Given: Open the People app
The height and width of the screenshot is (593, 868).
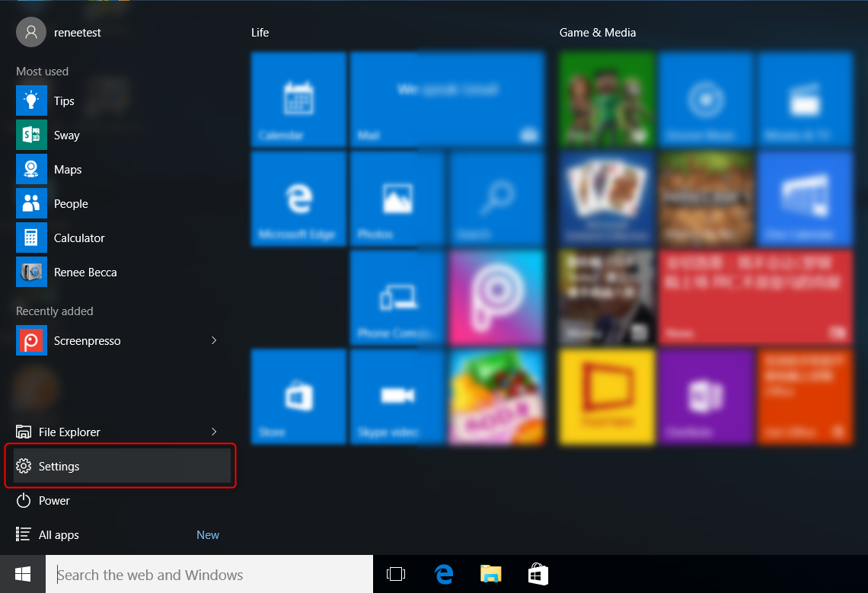Looking at the screenshot, I should [x=70, y=203].
